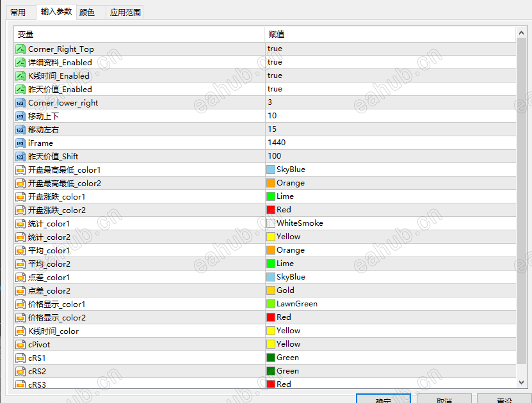Click the Gold swatch for 点差_color2
532x403 pixels.
(x=271, y=290)
